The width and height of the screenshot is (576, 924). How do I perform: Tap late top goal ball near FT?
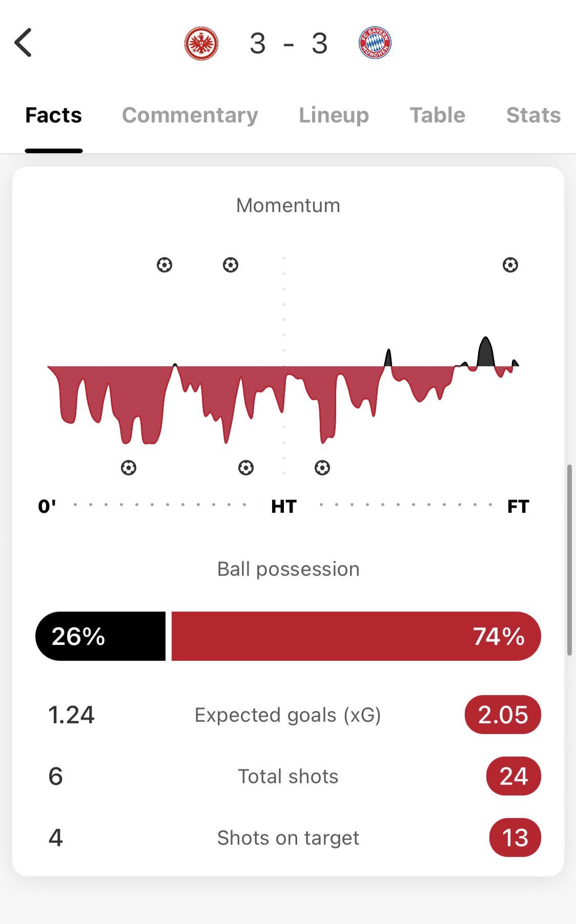tap(510, 265)
